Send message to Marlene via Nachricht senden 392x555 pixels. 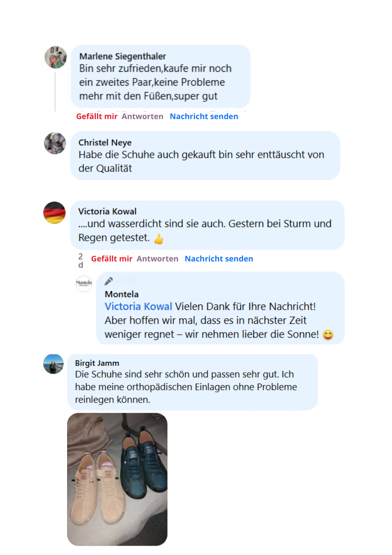204,117
